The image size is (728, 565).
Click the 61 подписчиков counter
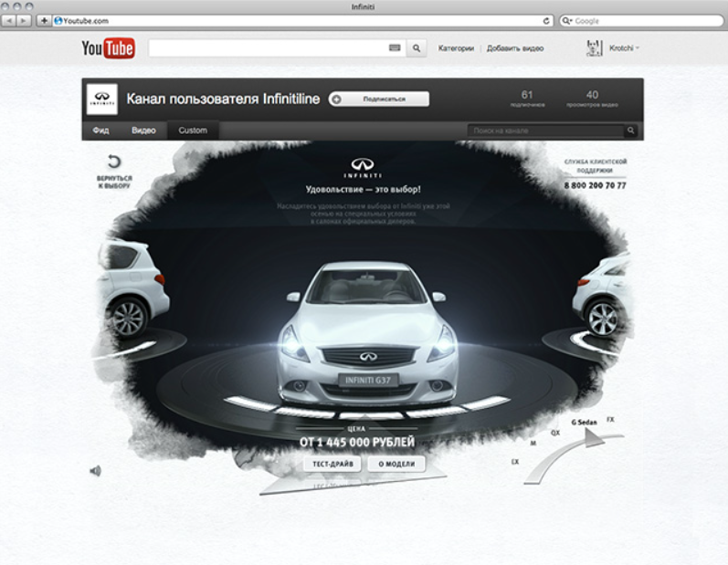coord(527,99)
